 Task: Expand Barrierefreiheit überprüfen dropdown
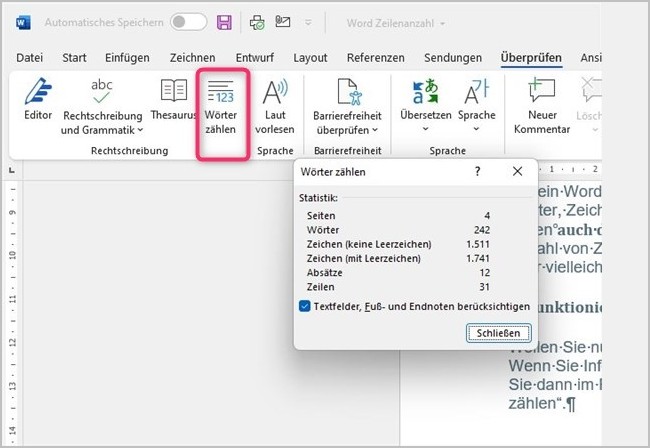[376, 129]
